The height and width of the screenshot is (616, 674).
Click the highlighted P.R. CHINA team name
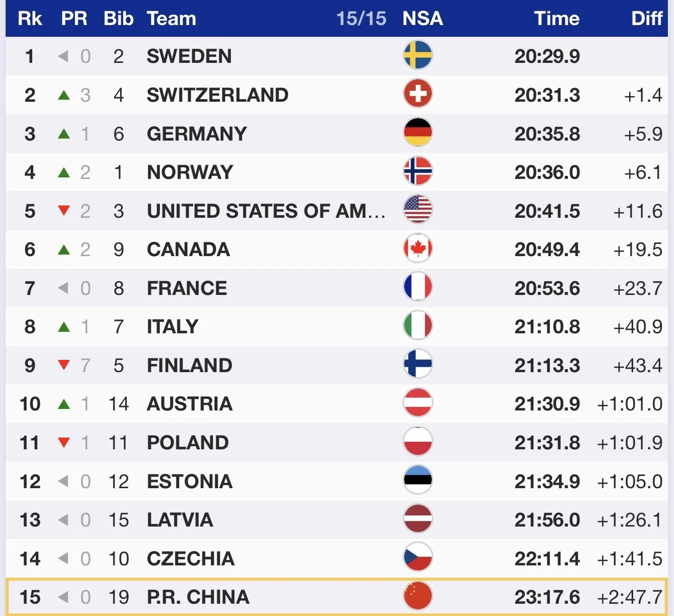click(198, 597)
